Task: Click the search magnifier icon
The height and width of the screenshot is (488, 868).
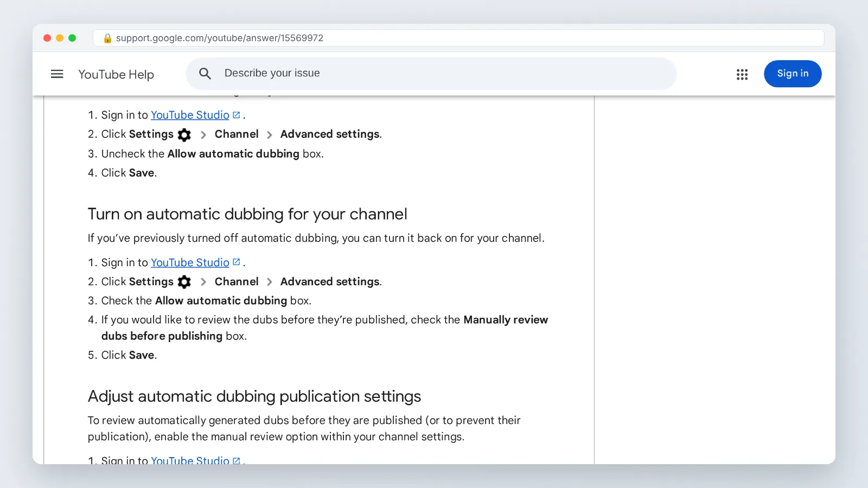Action: pos(205,74)
